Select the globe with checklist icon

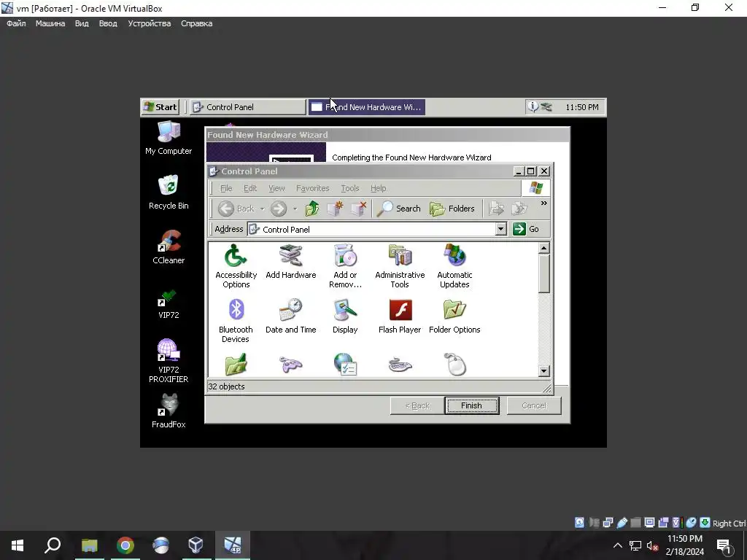(345, 365)
